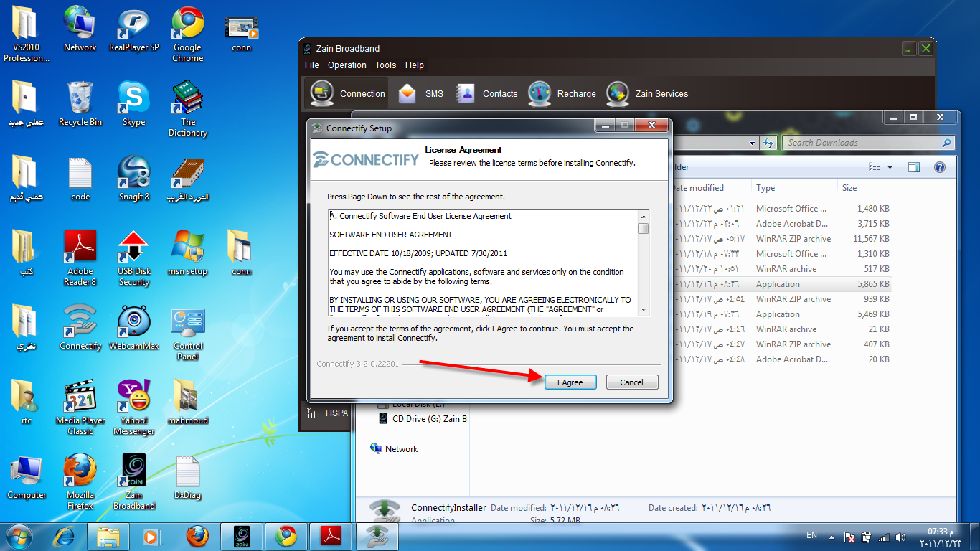The width and height of the screenshot is (980, 551).
Task: Toggle the preview pane icon in Explorer
Action: click(914, 167)
